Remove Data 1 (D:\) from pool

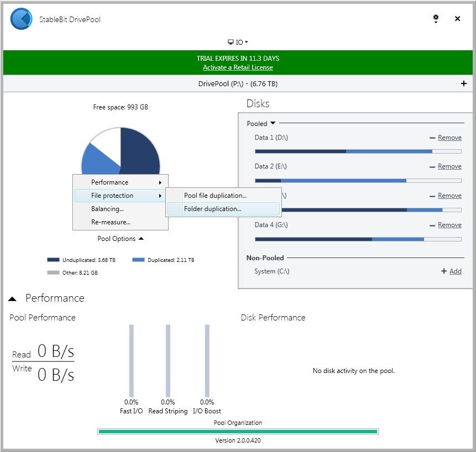449,138
